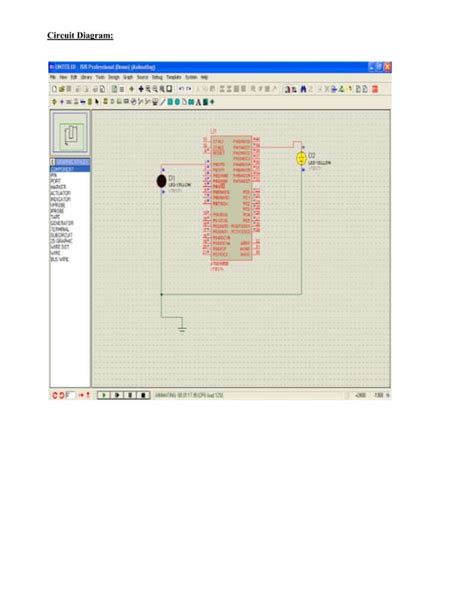Click the ground terminal symbol
Image resolution: width=474 pixels, height=613 pixels.
[x=182, y=328]
